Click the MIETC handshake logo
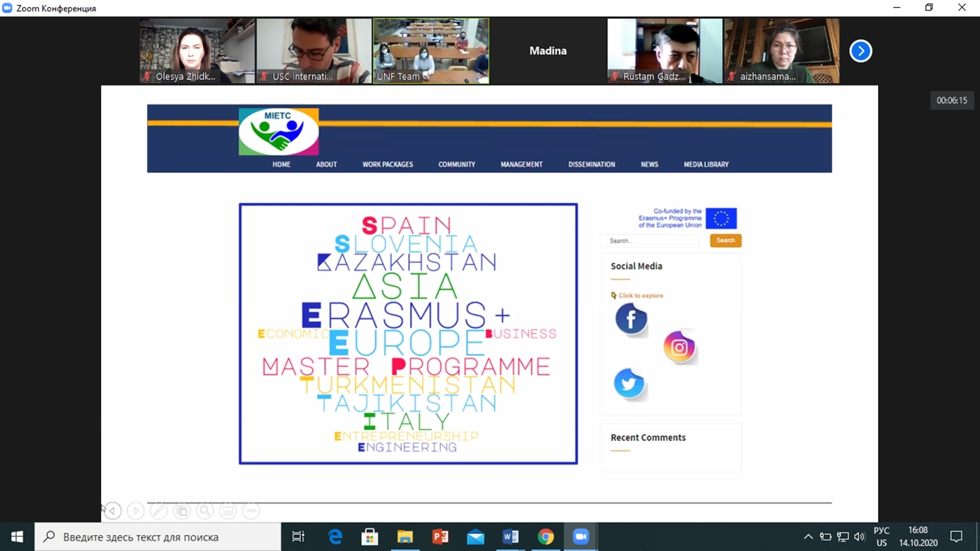Screen dimensions: 980x551 click(x=279, y=132)
